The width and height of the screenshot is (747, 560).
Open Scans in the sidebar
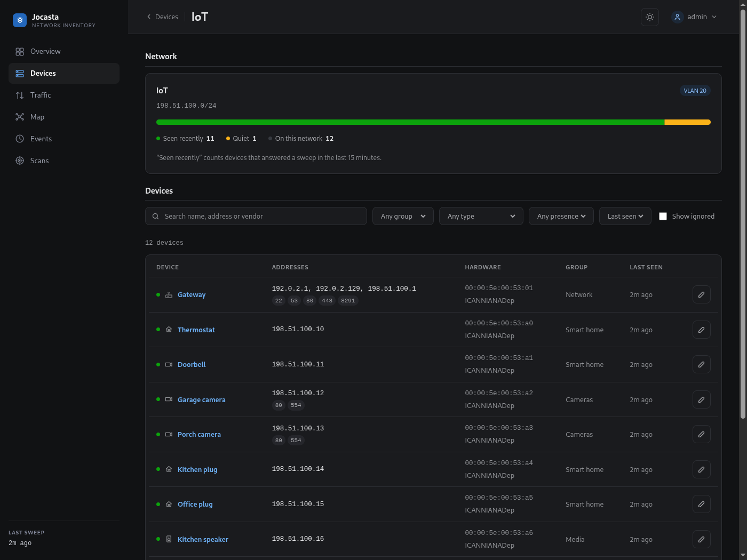pos(64,161)
